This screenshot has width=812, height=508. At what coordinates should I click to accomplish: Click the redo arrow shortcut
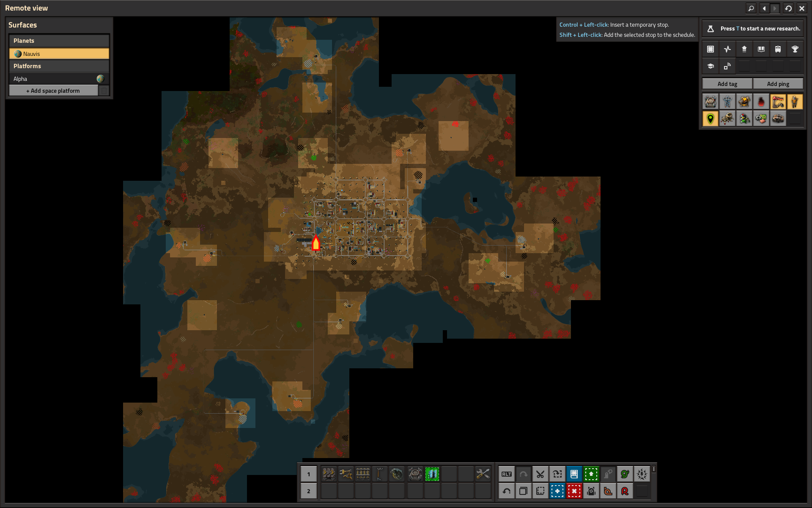click(x=524, y=474)
